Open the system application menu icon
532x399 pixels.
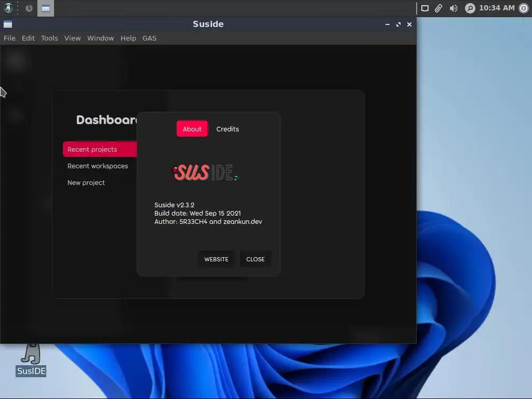point(8,8)
